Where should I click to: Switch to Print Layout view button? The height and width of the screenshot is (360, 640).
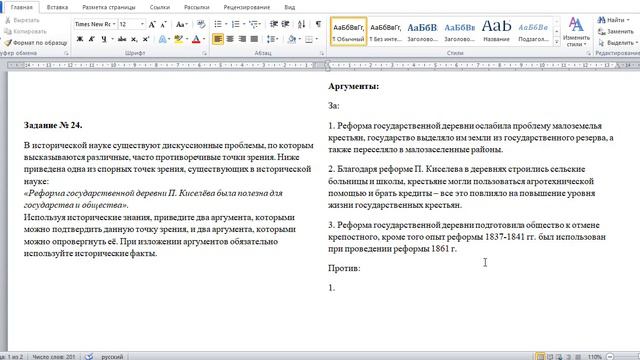click(x=540, y=357)
